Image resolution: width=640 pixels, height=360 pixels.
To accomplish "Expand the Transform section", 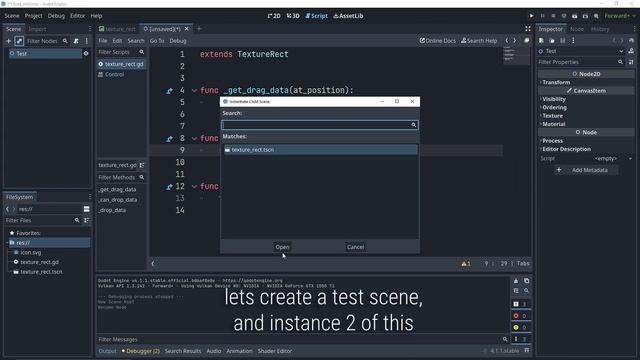I will pyautogui.click(x=556, y=82).
